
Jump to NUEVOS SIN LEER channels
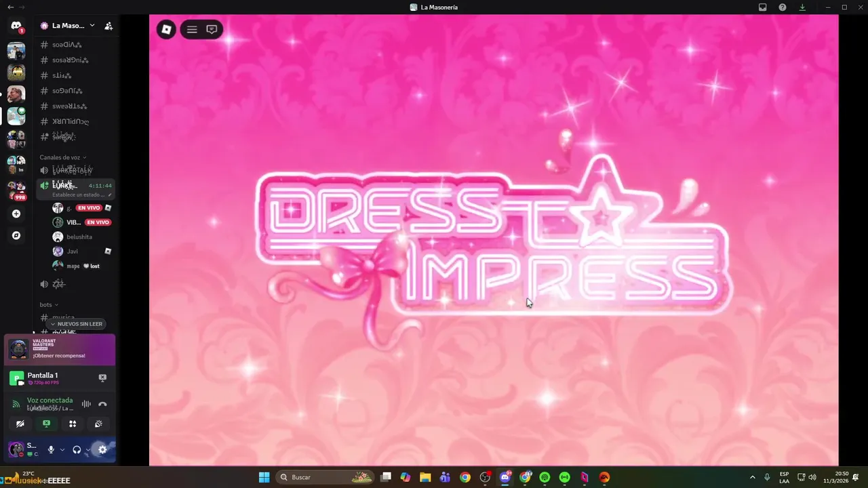click(76, 324)
